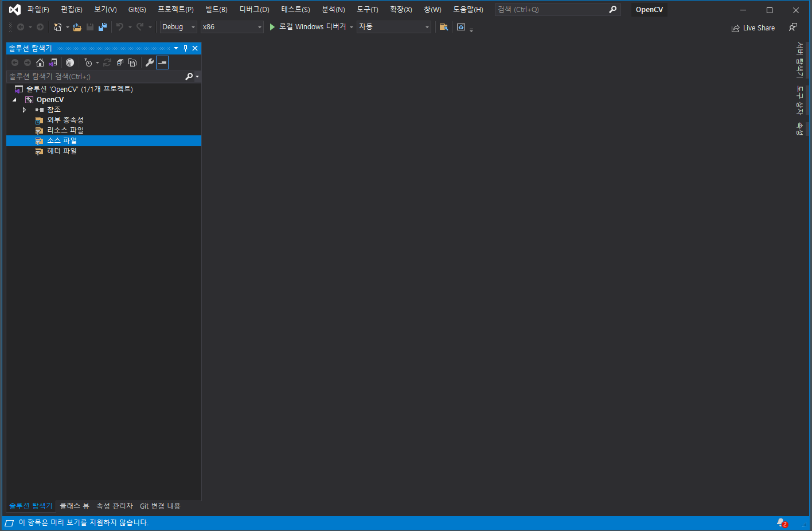Click the Navigate Backward toolbar icon
The width and height of the screenshot is (812, 531).
pyautogui.click(x=21, y=27)
